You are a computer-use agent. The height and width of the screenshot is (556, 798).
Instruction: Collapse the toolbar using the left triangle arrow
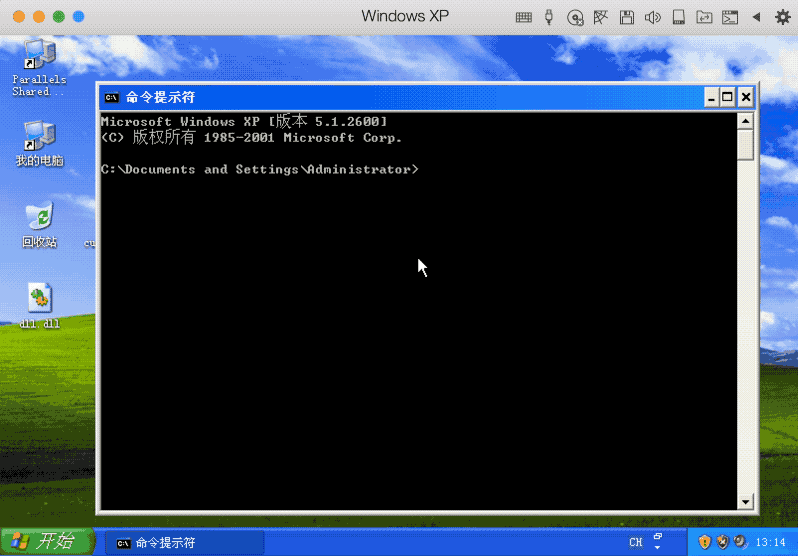click(x=756, y=17)
